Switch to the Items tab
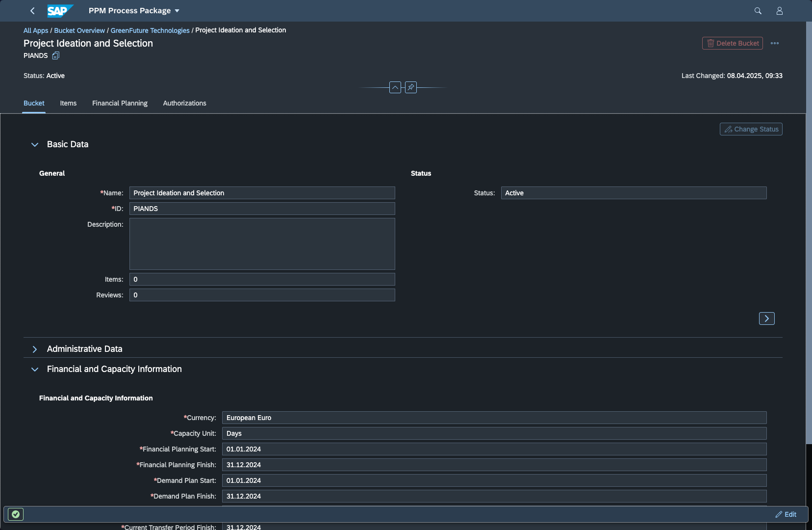 tap(68, 103)
